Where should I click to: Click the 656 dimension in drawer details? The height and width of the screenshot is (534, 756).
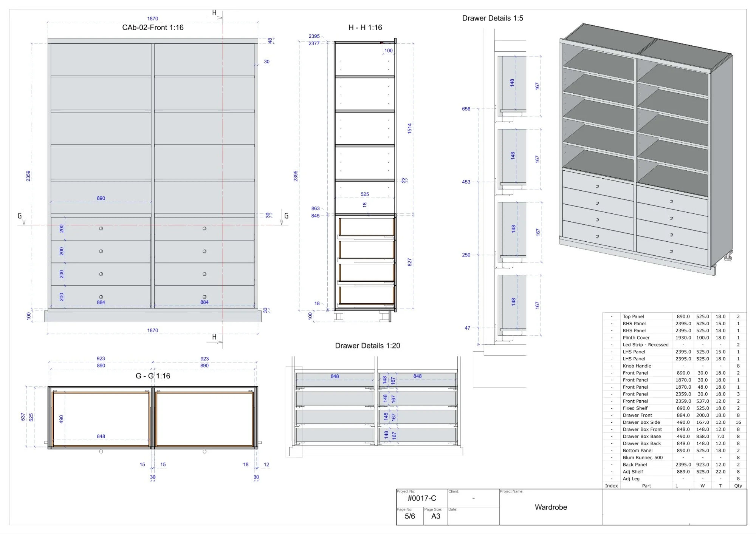click(466, 109)
